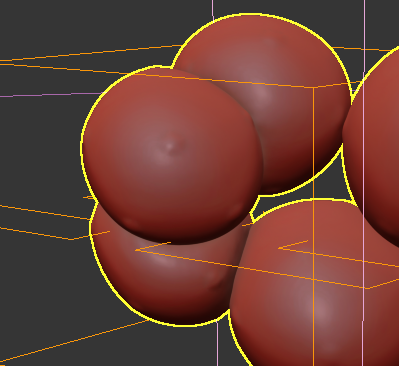
Task: Click the pink vertical line near the right edge
Action: (364, 167)
